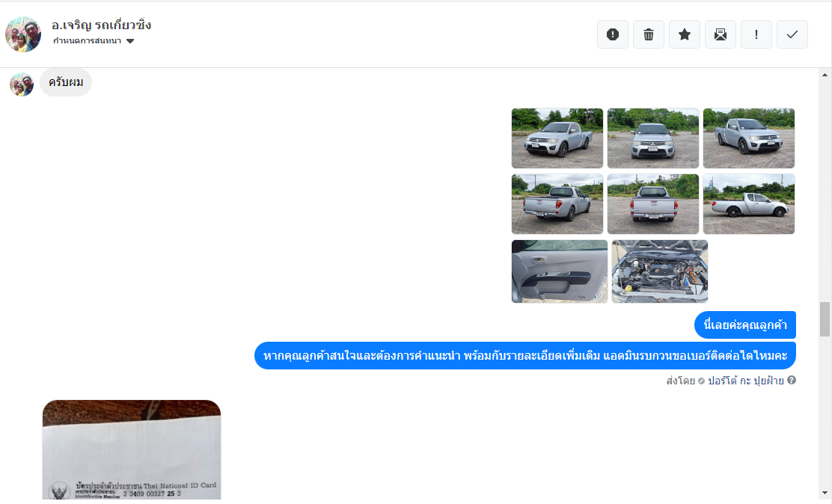The height and width of the screenshot is (504, 832).
Task: Mark conversation done with checkmark
Action: (792, 34)
